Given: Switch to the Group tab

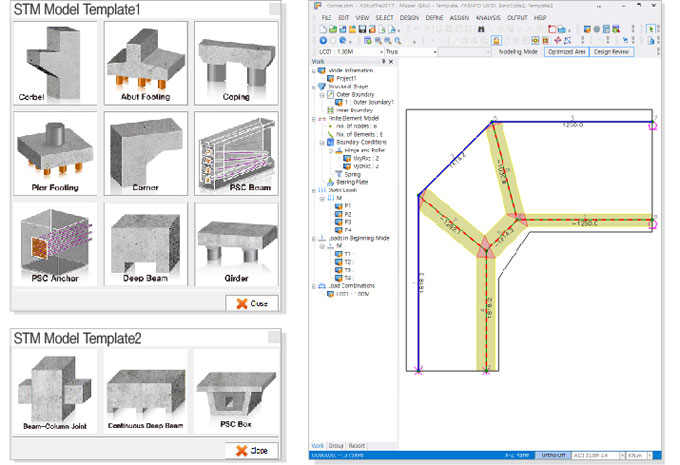Looking at the screenshot, I should [335, 445].
